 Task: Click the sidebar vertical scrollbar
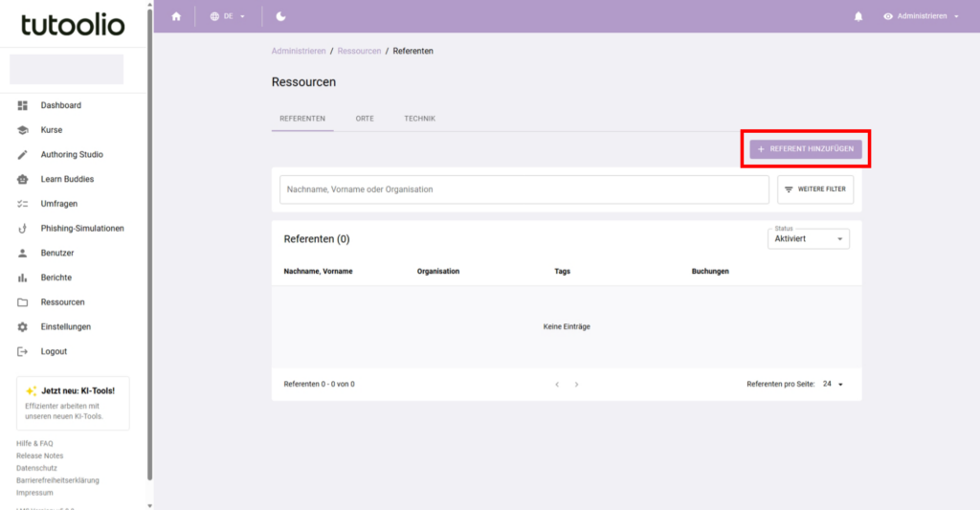pos(149,244)
